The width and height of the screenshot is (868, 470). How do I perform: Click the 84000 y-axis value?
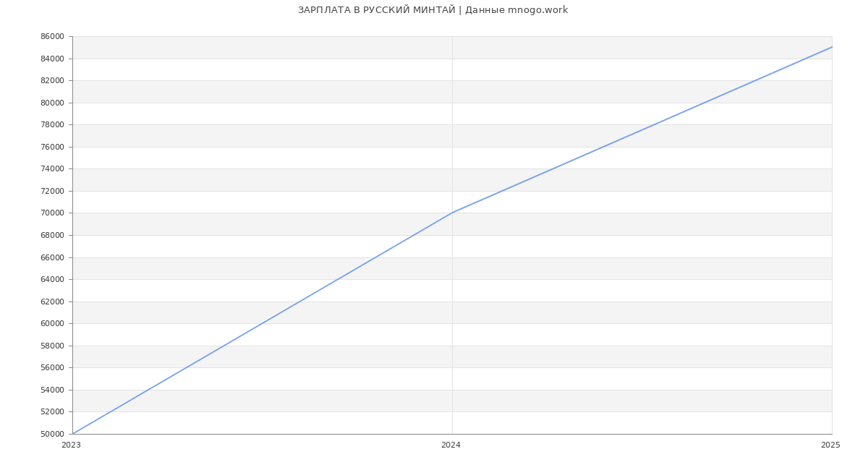point(52,59)
